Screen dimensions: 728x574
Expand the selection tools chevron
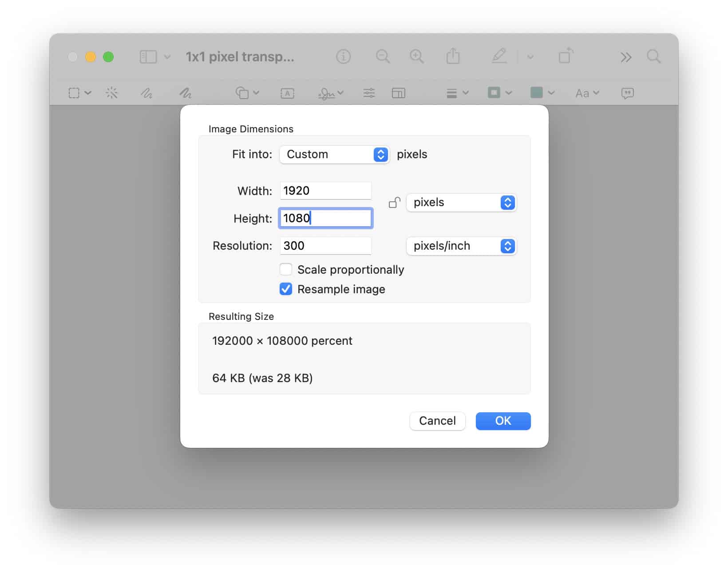[88, 93]
